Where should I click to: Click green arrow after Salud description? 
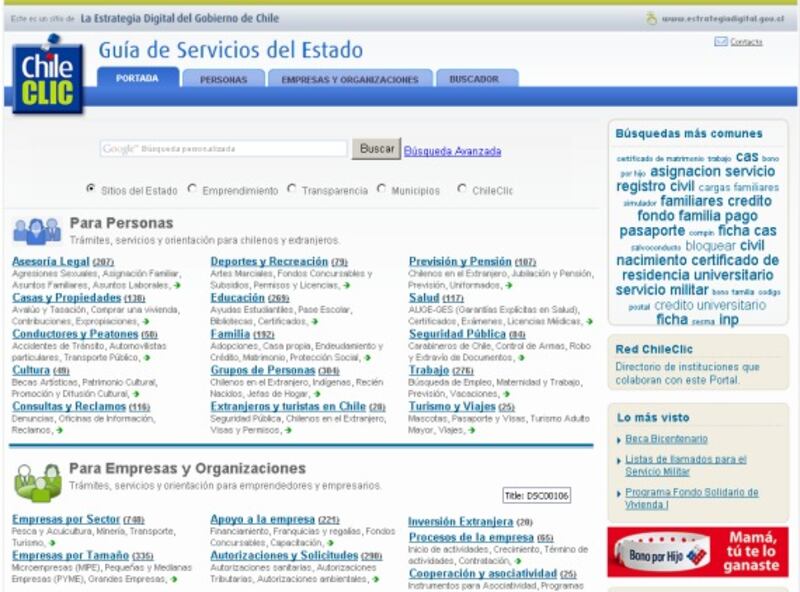pos(588,321)
